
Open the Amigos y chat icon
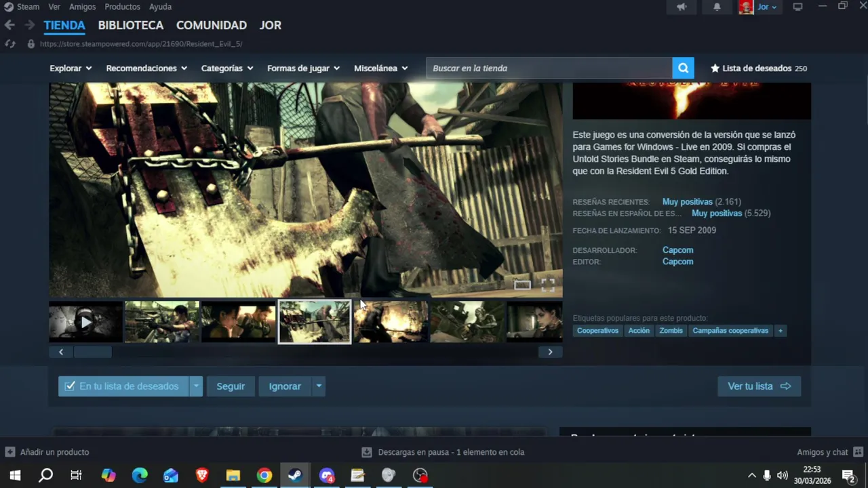click(858, 452)
